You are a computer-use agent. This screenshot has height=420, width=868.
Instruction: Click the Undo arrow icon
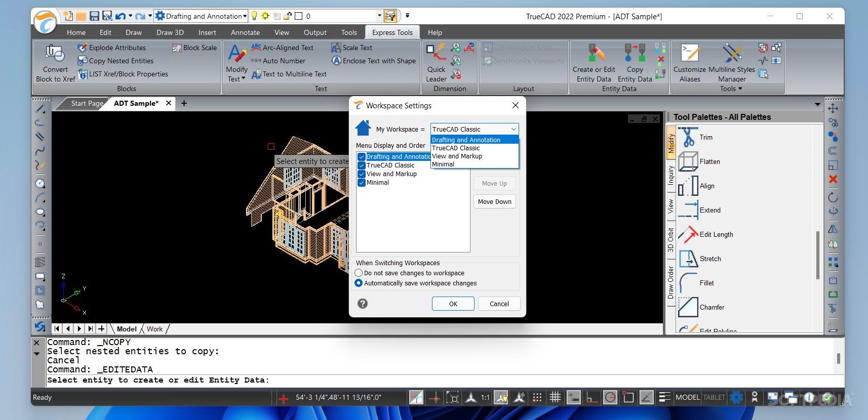[x=121, y=16]
